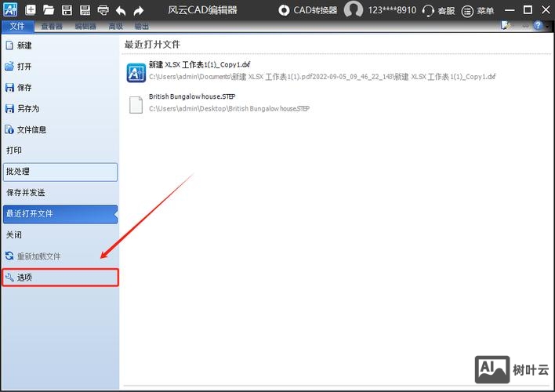The width and height of the screenshot is (555, 392).
Task: Click the save disk icon in title bar
Action: tap(67, 10)
